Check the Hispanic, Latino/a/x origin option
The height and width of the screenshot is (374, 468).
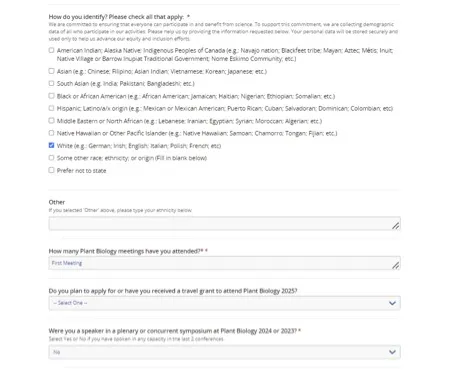51,108
